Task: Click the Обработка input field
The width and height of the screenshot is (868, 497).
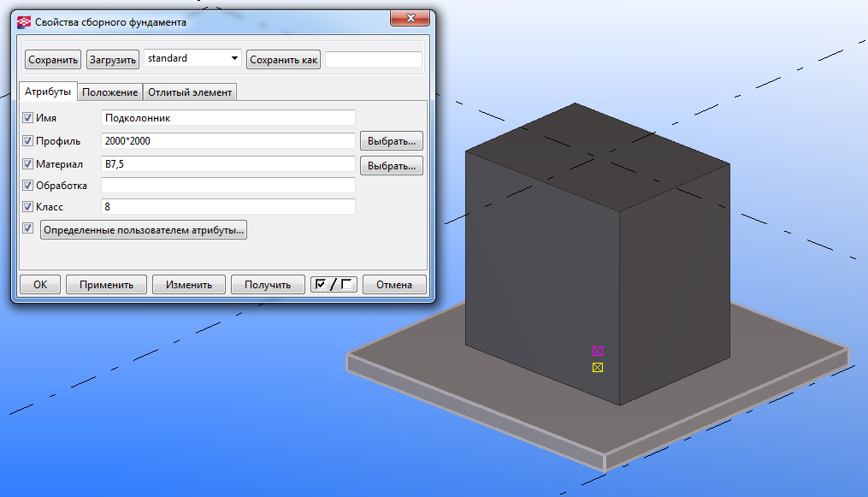Action: [228, 186]
